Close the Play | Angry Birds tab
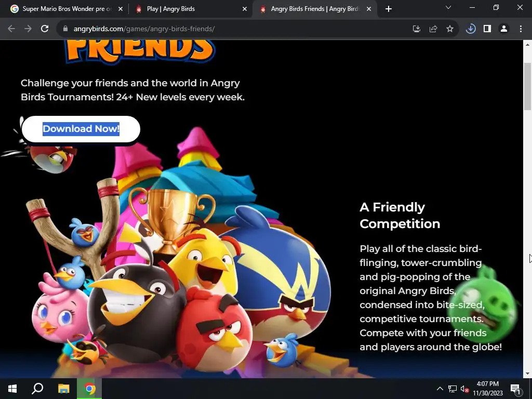This screenshot has height=399, width=532. 245,9
